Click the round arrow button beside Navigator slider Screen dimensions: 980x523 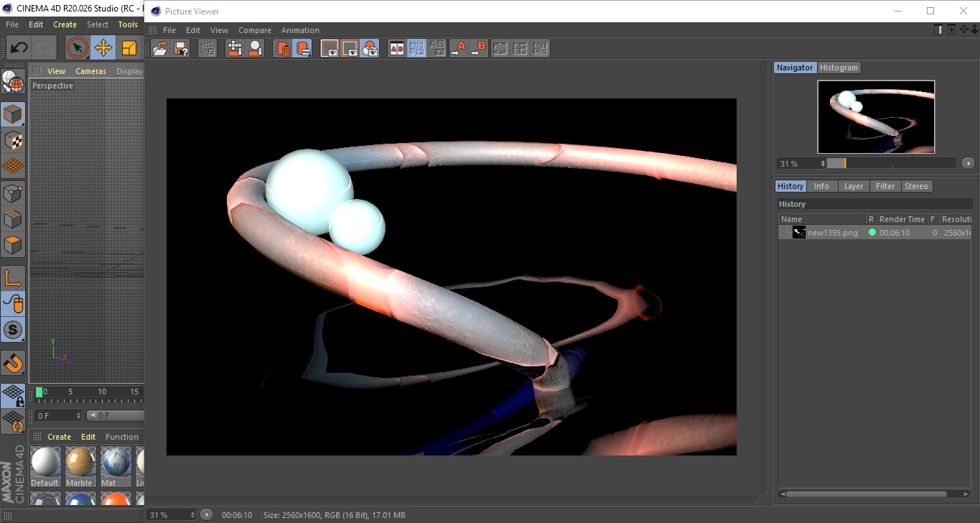click(x=969, y=164)
